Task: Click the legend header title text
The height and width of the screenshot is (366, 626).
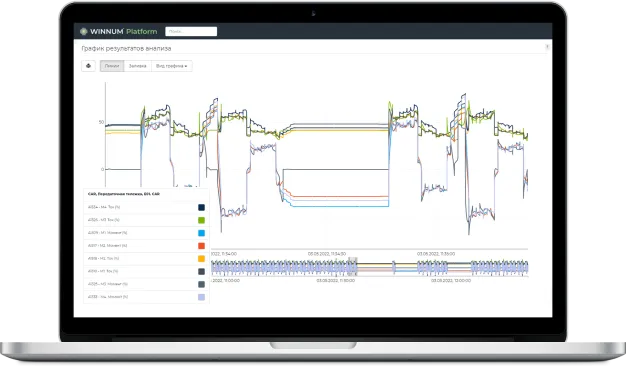Action: point(123,194)
